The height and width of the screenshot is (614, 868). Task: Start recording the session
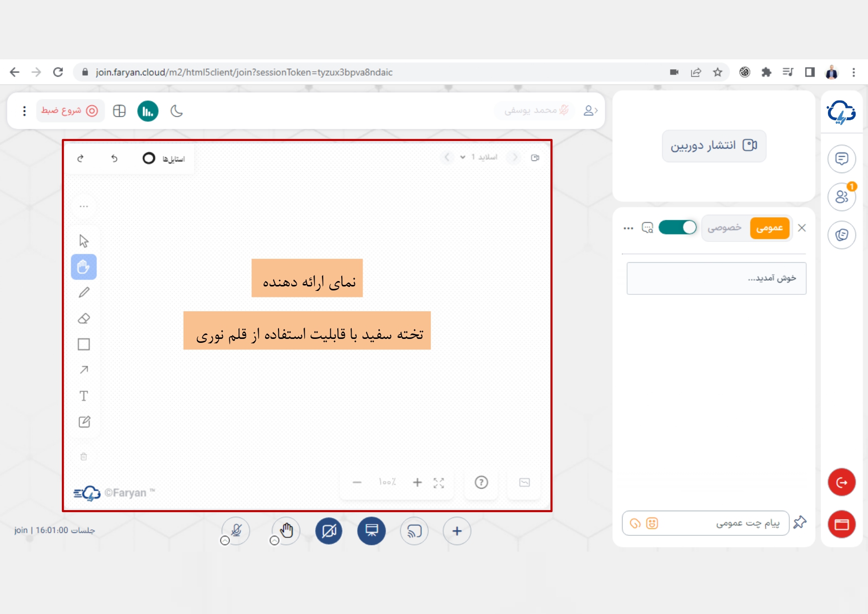pos(70,111)
